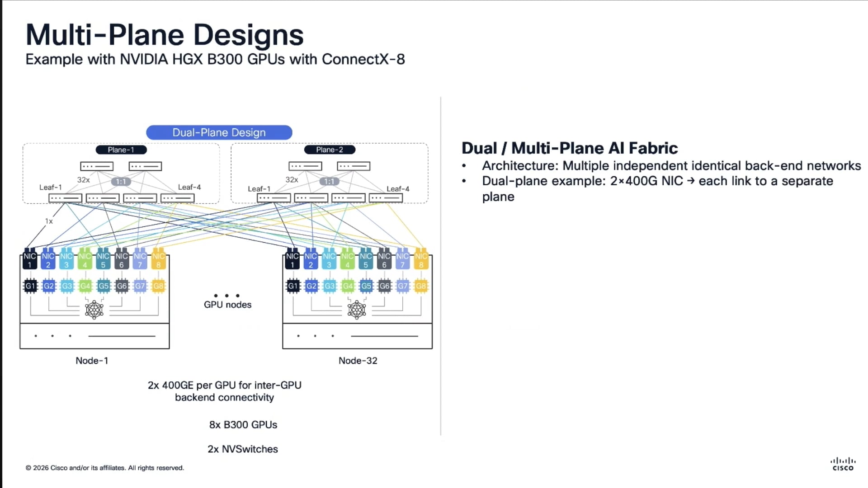This screenshot has height=488, width=868.
Task: Select the NIC 1 icon in Node-1
Action: coord(30,259)
